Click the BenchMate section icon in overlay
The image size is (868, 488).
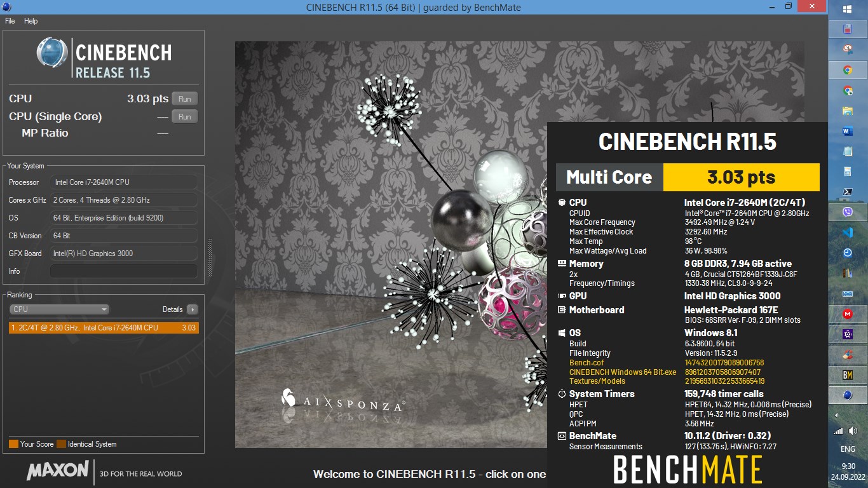[562, 436]
